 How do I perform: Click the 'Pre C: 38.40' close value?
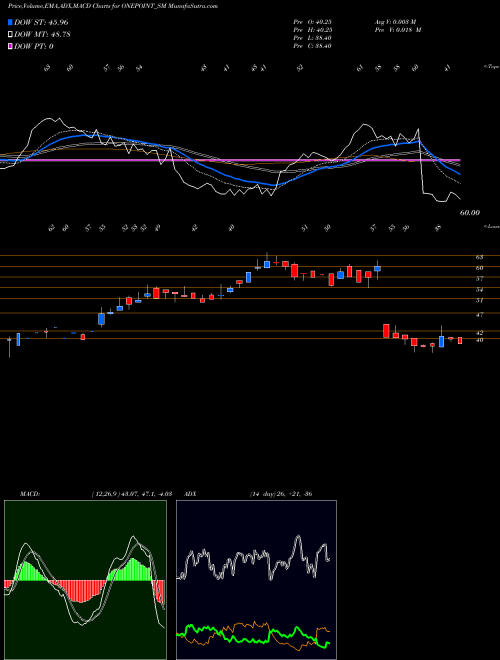click(313, 46)
